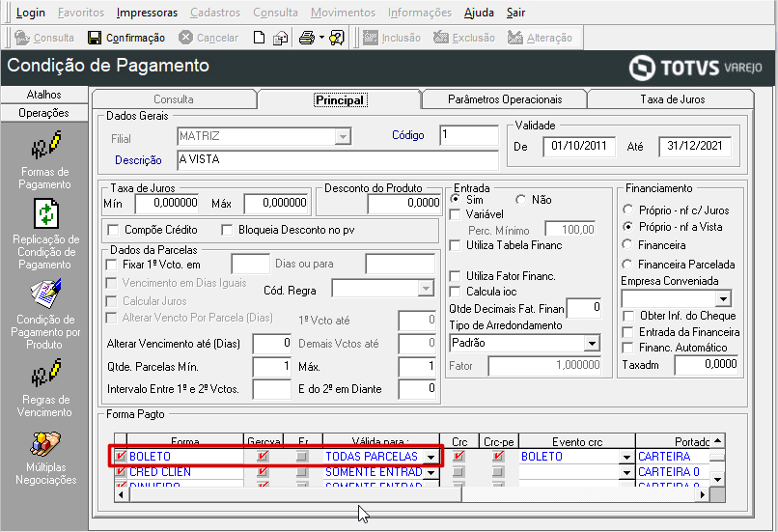The width and height of the screenshot is (778, 532).
Task: Expand the Empresa Conveniada dropdown
Action: (x=723, y=298)
